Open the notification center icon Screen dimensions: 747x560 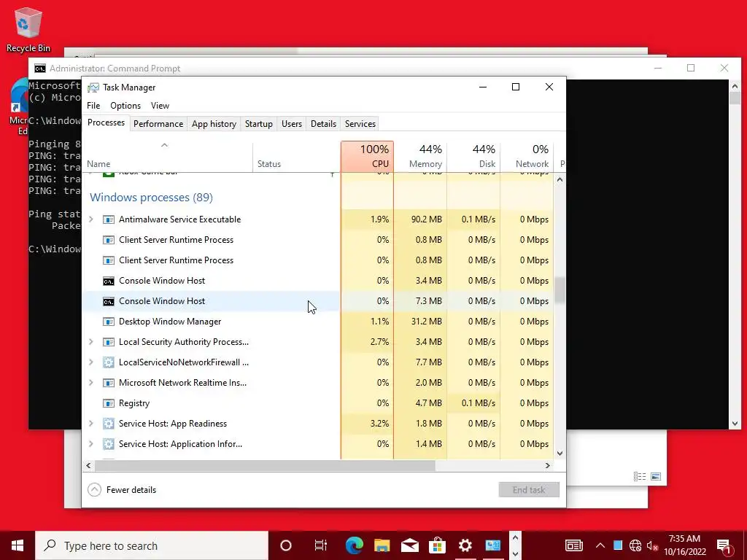[724, 545]
